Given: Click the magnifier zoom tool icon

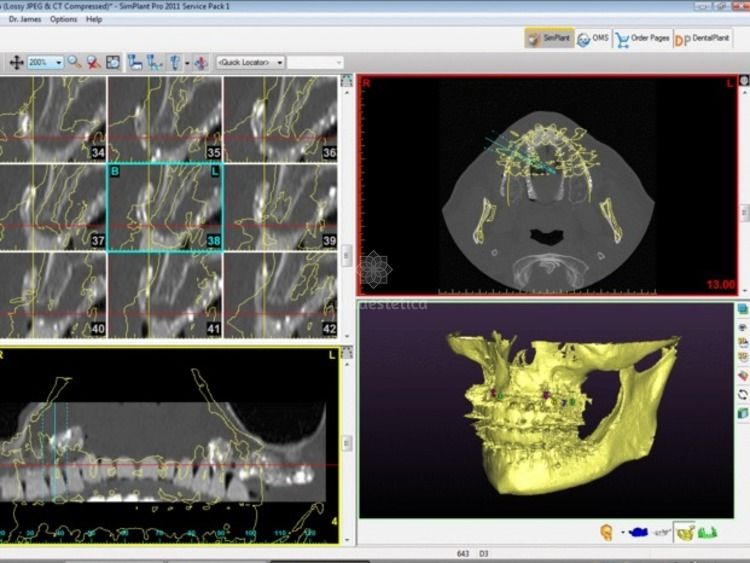Looking at the screenshot, I should 75,62.
